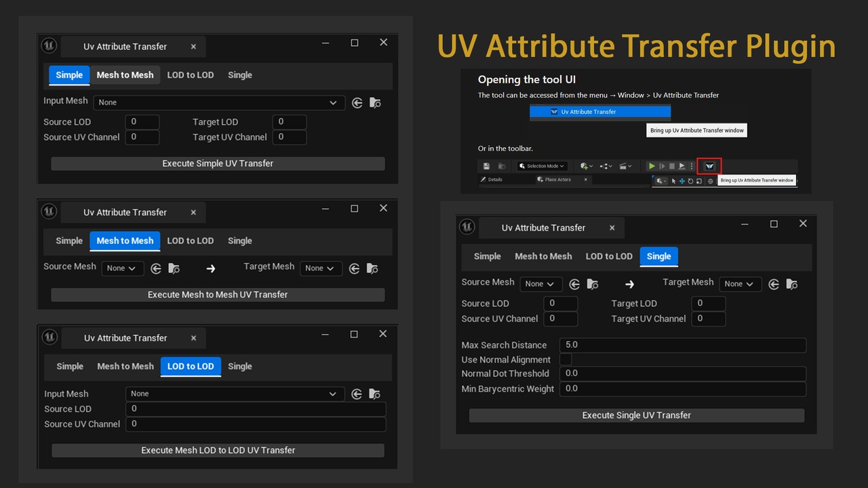Use selected asset for Target Mesh, Mesh-to-Mesh window
This screenshot has width=868, height=488.
point(354,268)
